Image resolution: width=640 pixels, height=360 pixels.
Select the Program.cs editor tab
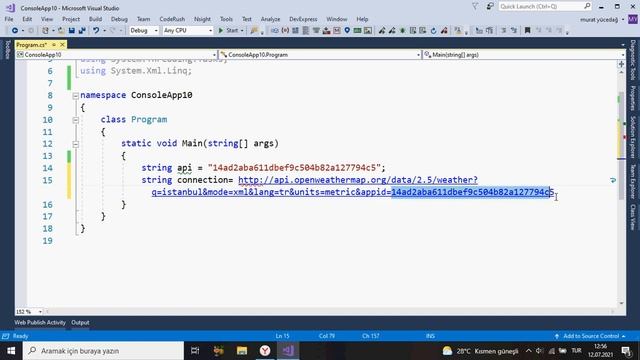pos(32,44)
